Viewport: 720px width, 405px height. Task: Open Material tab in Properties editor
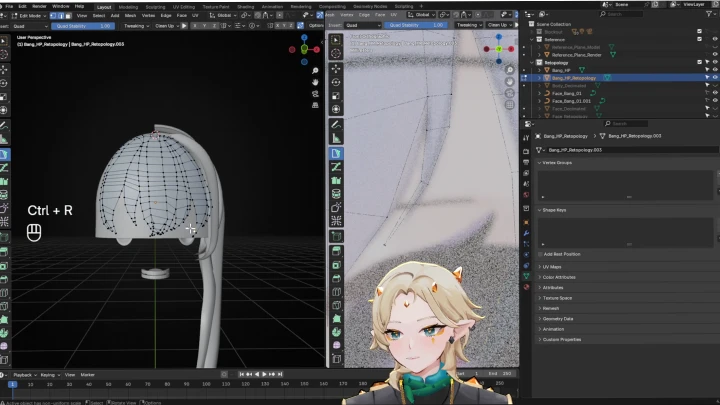point(526,287)
